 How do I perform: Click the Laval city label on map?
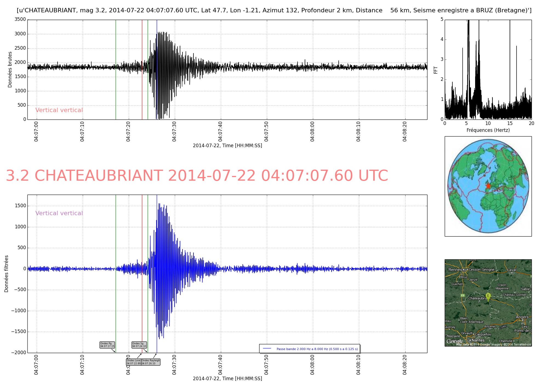[511, 270]
